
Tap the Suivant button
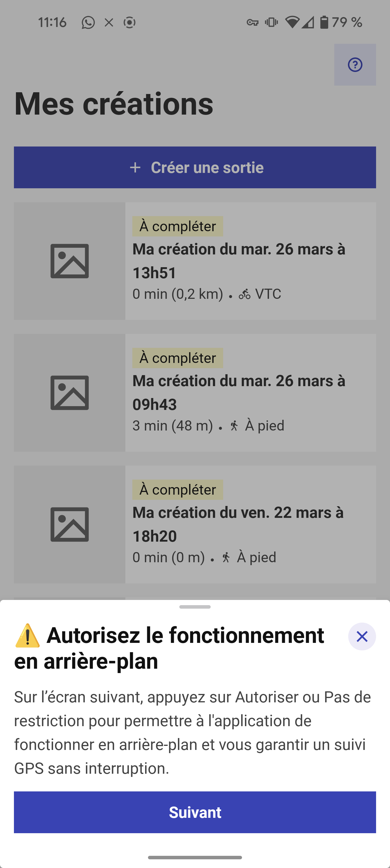tap(195, 812)
